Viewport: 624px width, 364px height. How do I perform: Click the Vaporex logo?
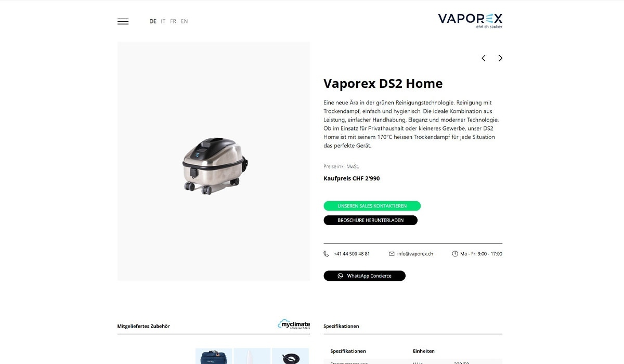click(470, 21)
